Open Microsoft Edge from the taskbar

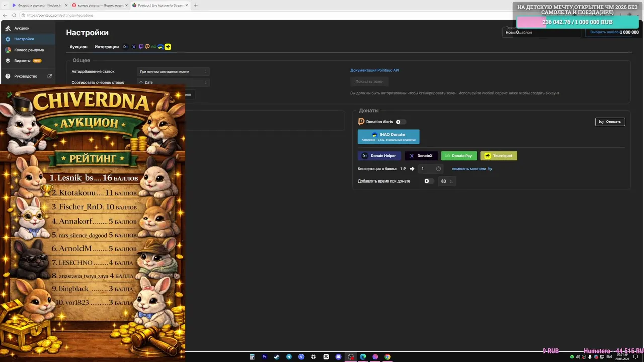[363, 357]
